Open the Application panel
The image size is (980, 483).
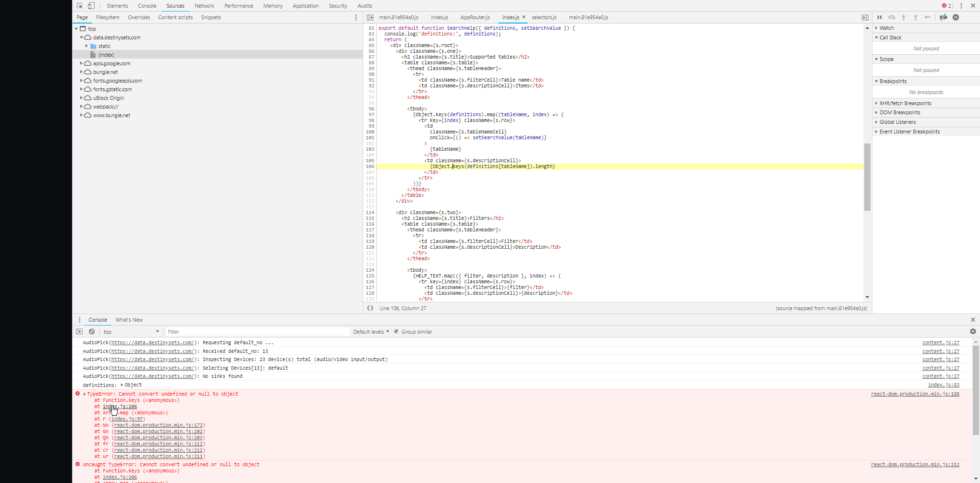click(x=306, y=6)
